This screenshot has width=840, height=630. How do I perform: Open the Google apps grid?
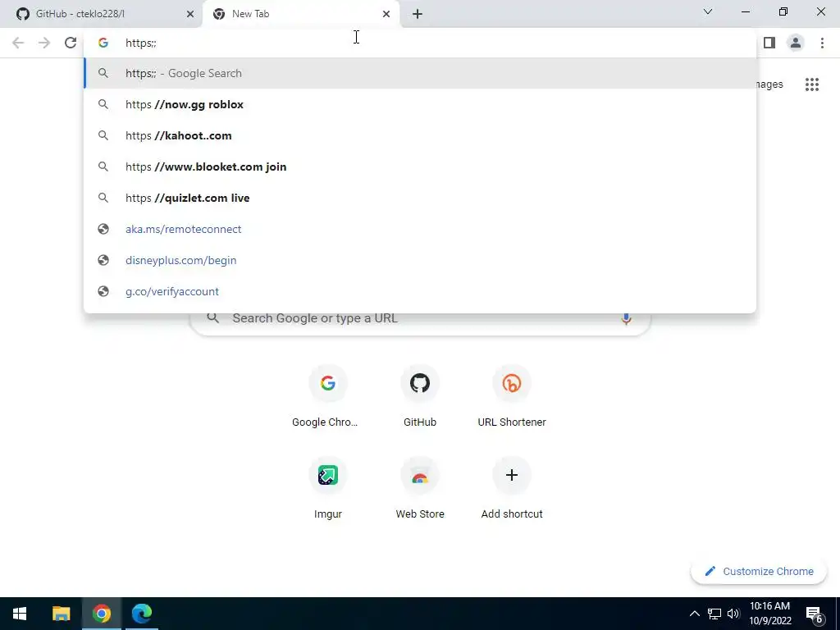pos(812,84)
